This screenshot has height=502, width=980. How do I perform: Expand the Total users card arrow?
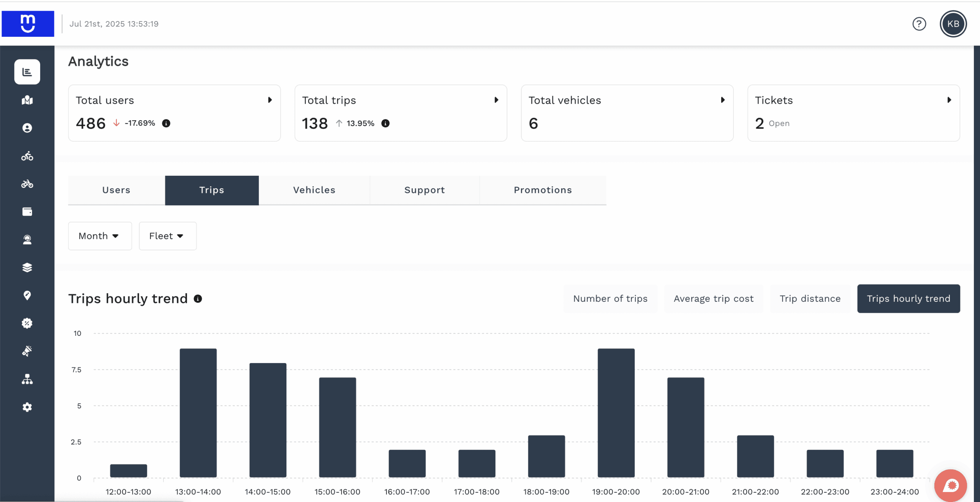(x=270, y=100)
